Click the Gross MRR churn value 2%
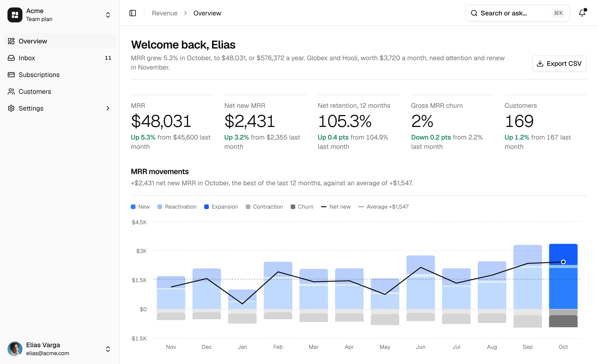 (422, 121)
